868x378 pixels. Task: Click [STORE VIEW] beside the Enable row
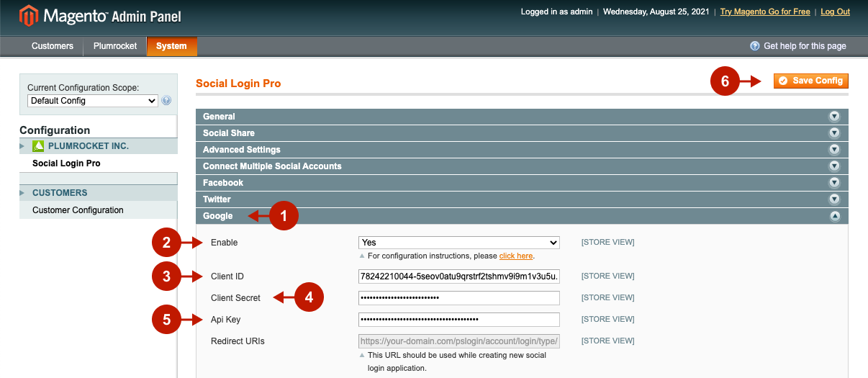(608, 243)
